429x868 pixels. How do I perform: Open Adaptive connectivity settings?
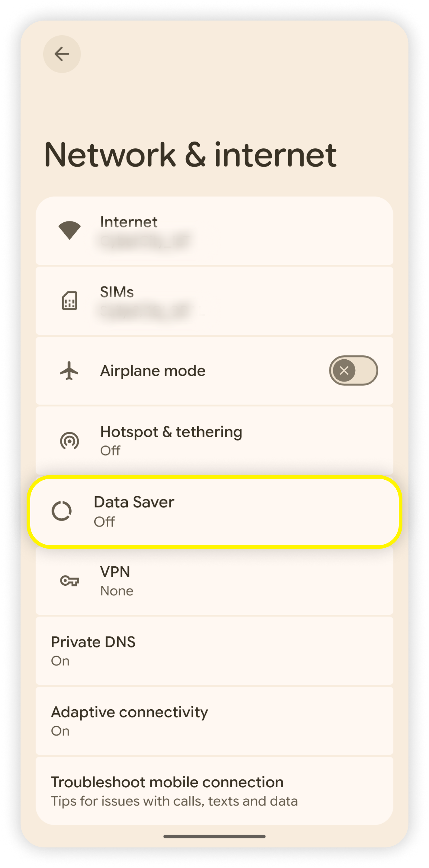pos(214,721)
